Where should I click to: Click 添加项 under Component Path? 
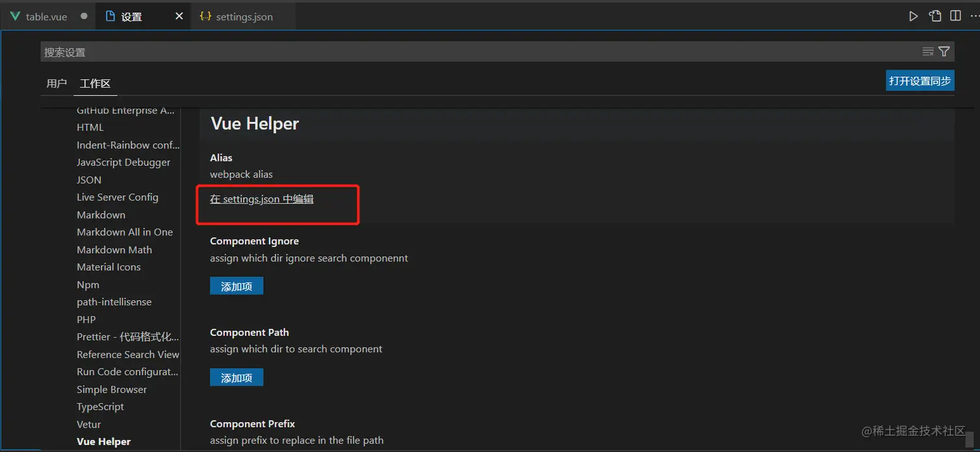pyautogui.click(x=237, y=377)
